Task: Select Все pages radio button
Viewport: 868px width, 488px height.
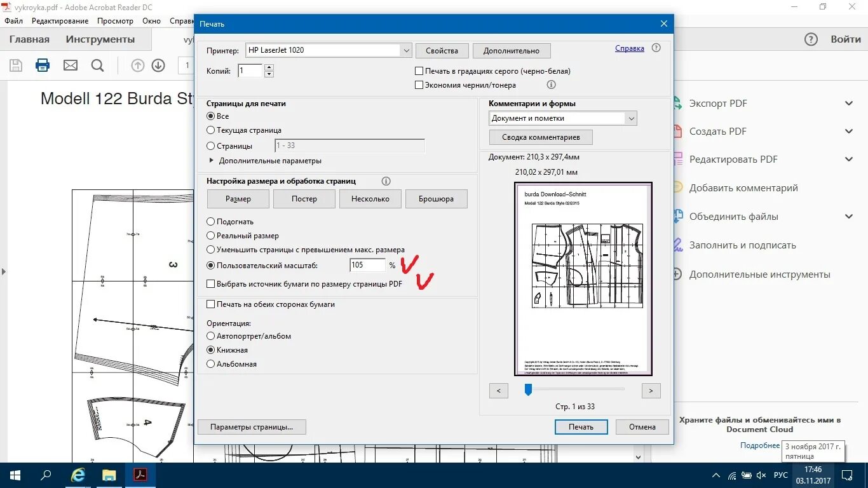Action: [x=211, y=116]
